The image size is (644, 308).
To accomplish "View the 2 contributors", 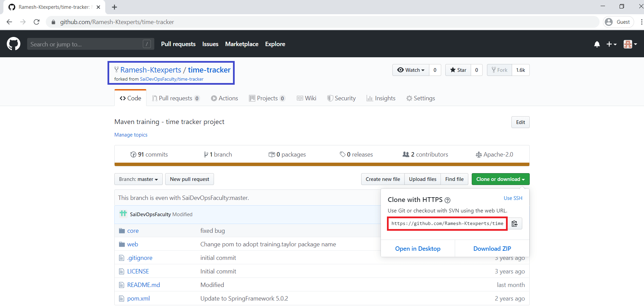I will pyautogui.click(x=425, y=155).
